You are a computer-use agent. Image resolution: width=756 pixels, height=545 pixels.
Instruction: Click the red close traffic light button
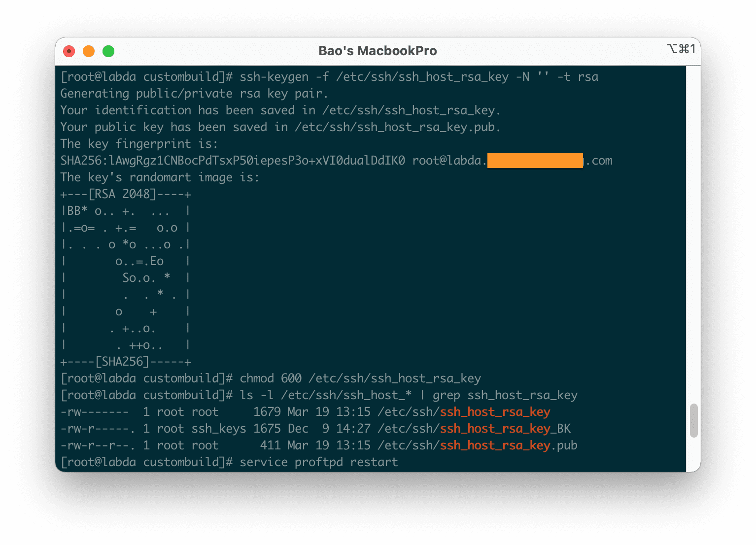(69, 51)
